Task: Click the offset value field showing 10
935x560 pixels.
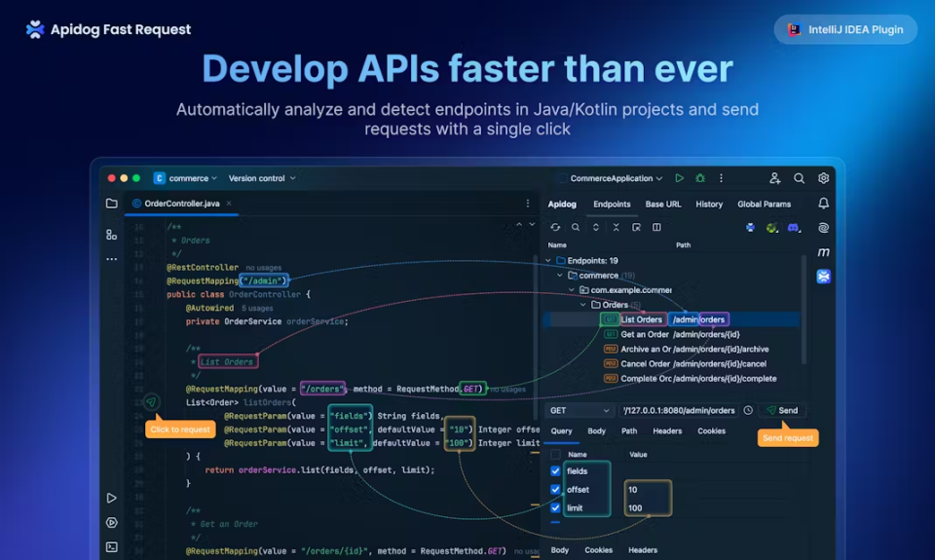Action: point(648,490)
